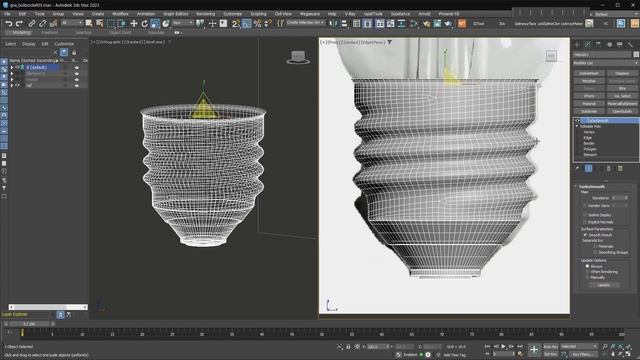Click the time slider handle
This screenshot has width=640, height=360.
(29, 324)
